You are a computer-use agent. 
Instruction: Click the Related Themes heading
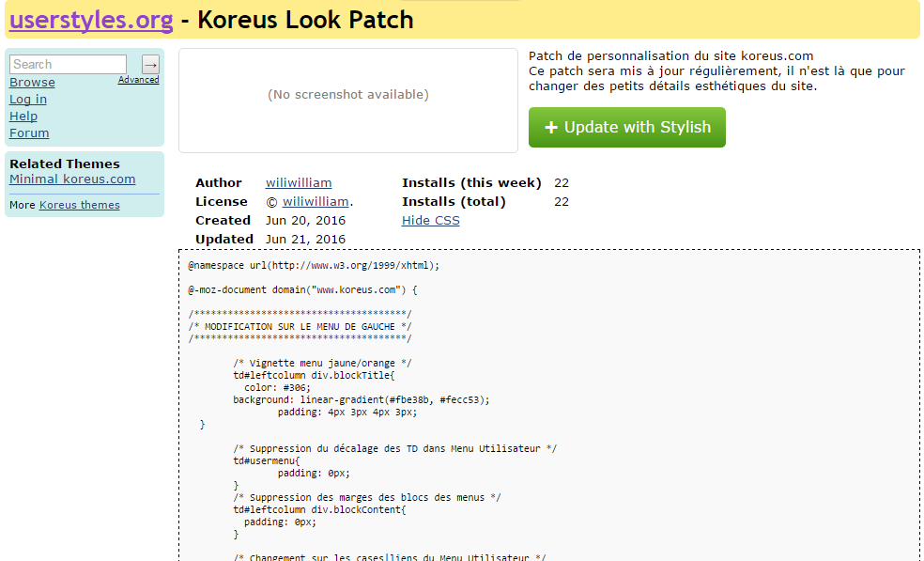(x=65, y=164)
